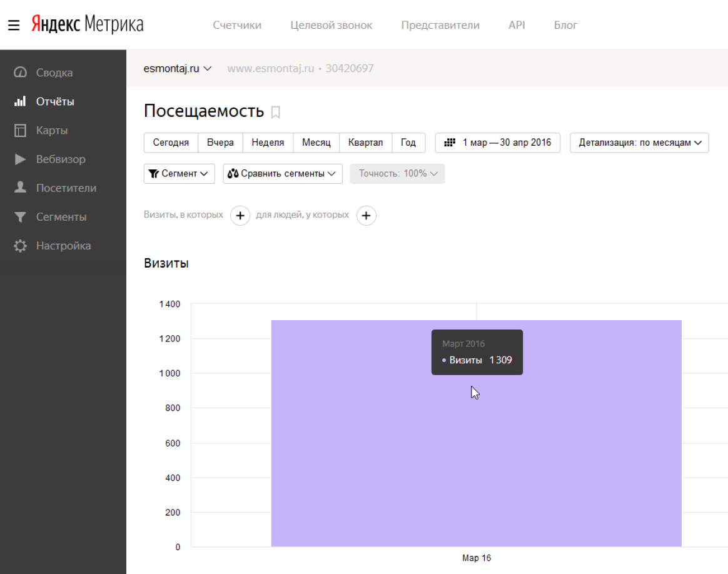Go to Карты in sidebar

pos(52,131)
